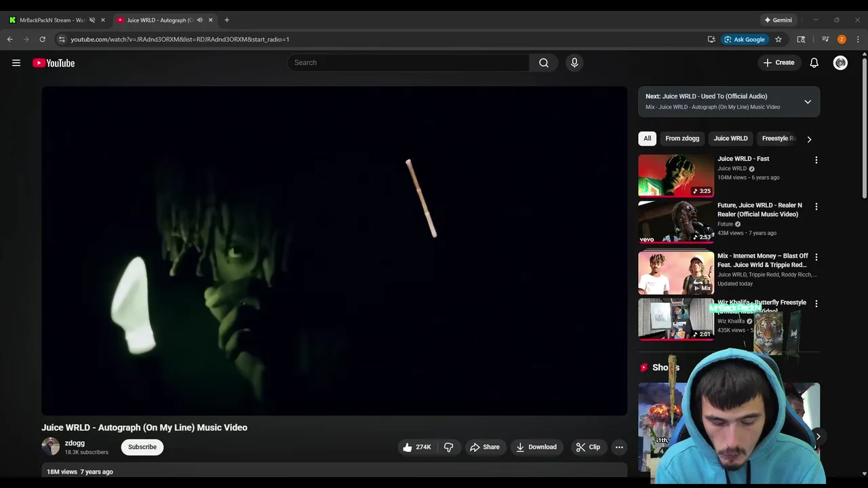This screenshot has height=488, width=868.
Task: Click the Share button
Action: [485, 447]
